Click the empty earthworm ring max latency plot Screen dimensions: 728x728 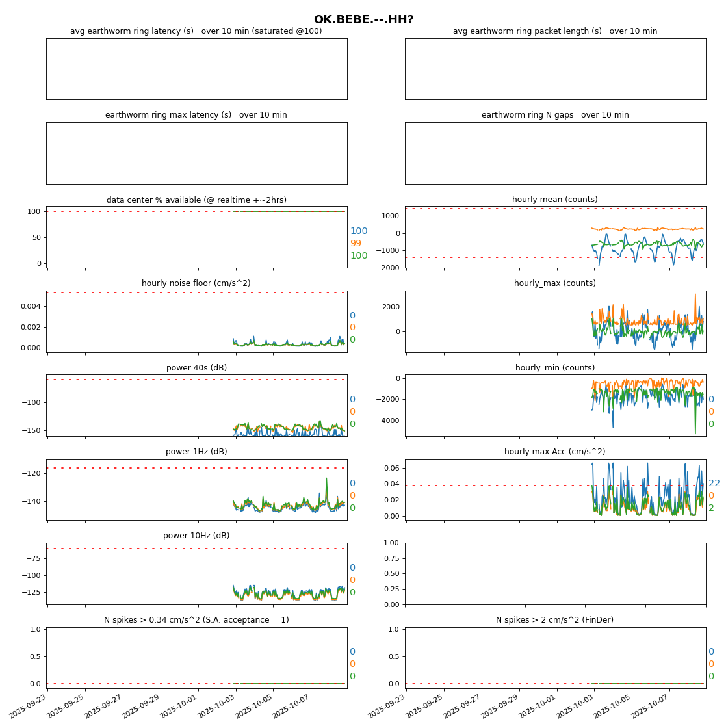click(196, 153)
